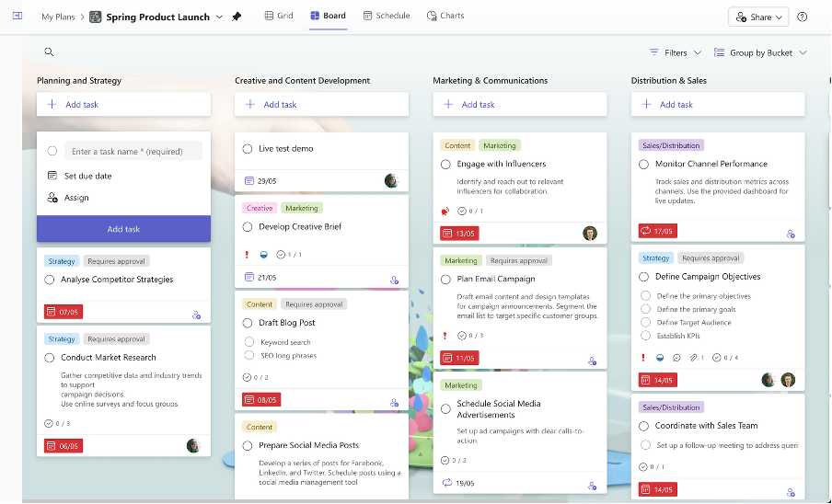Screen dimensions: 832x504
Task: Switch to the Charts view tab
Action: (x=445, y=16)
